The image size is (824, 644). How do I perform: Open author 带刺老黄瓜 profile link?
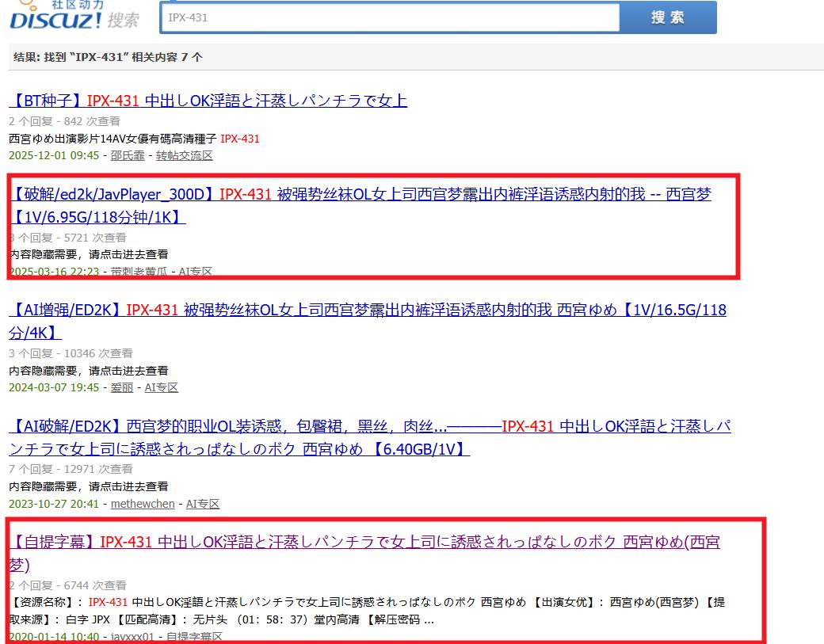click(139, 272)
